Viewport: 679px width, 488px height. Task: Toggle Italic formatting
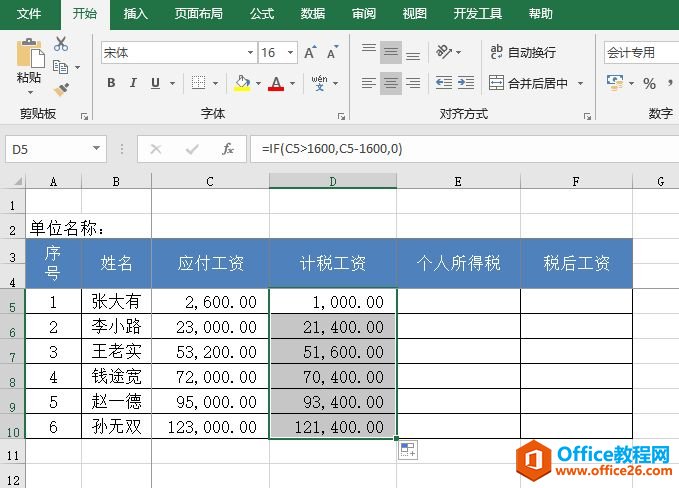click(x=133, y=83)
